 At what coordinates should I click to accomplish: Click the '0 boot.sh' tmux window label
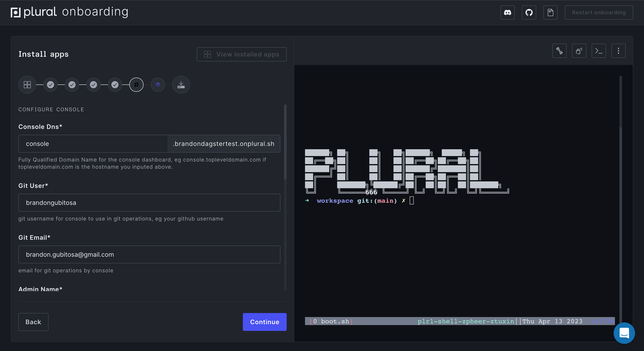tap(331, 321)
